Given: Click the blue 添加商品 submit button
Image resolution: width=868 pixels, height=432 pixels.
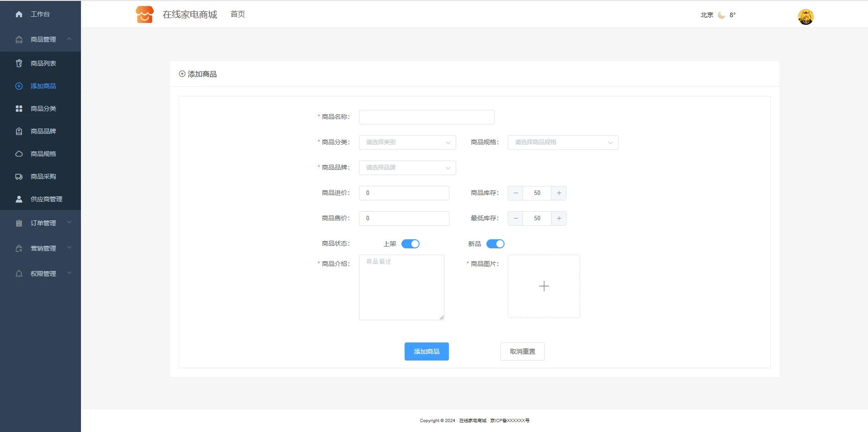Looking at the screenshot, I should coord(426,351).
